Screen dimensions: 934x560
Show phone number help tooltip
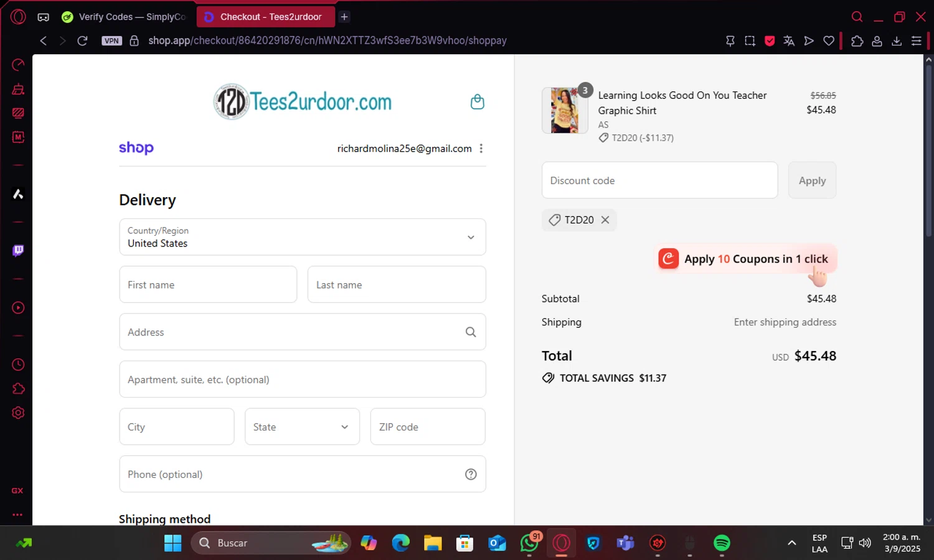[471, 474]
